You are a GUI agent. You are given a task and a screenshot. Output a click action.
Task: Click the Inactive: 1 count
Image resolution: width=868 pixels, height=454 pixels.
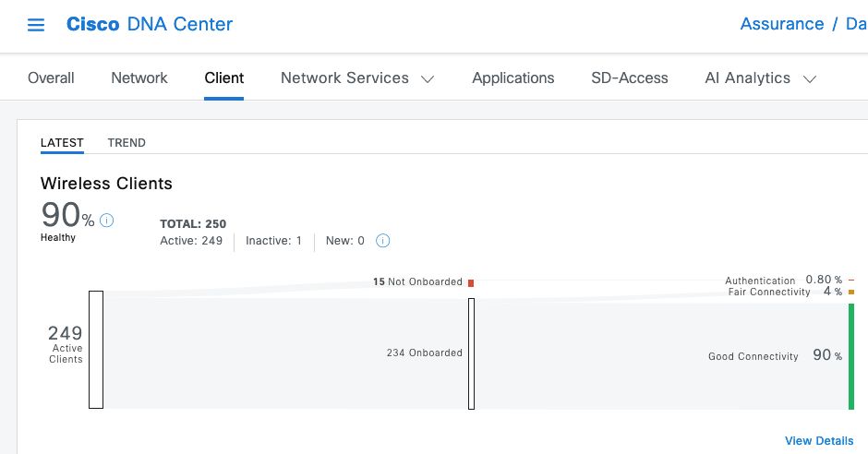pyautogui.click(x=274, y=241)
